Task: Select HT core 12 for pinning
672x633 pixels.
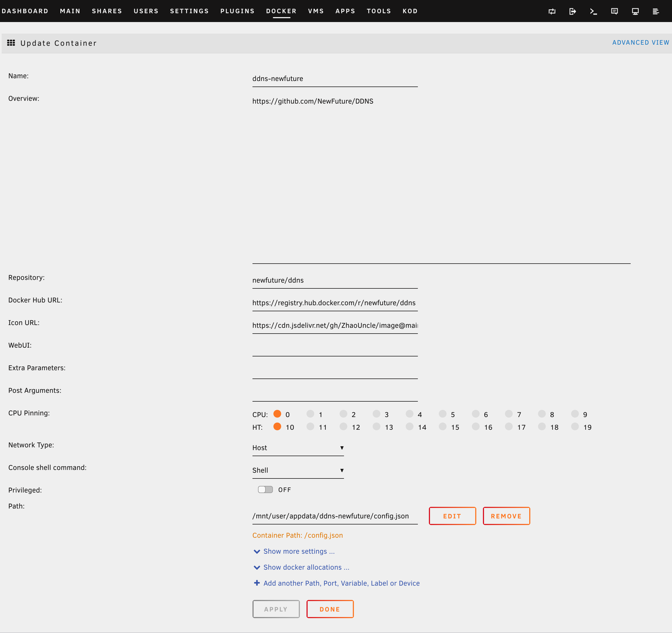Action: [x=344, y=427]
